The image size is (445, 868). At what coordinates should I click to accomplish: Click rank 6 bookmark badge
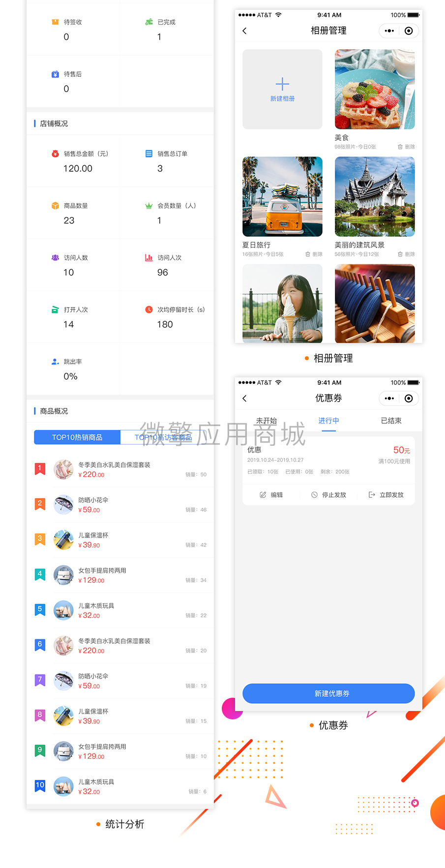click(x=40, y=645)
